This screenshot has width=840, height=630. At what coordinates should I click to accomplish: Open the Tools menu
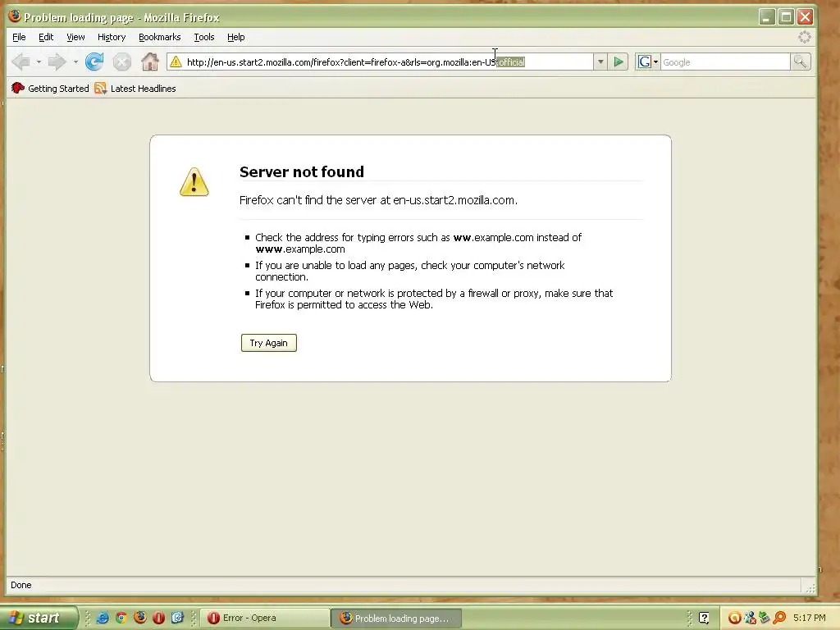(204, 37)
